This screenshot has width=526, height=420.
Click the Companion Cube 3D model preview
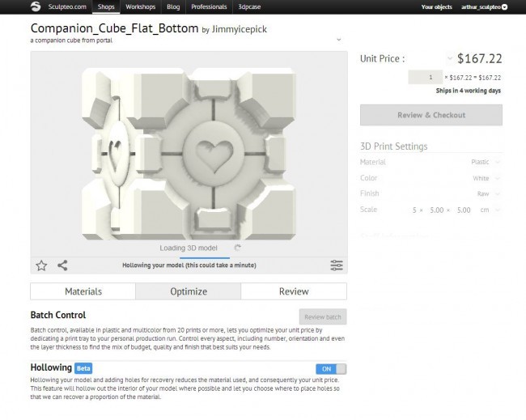(x=189, y=154)
